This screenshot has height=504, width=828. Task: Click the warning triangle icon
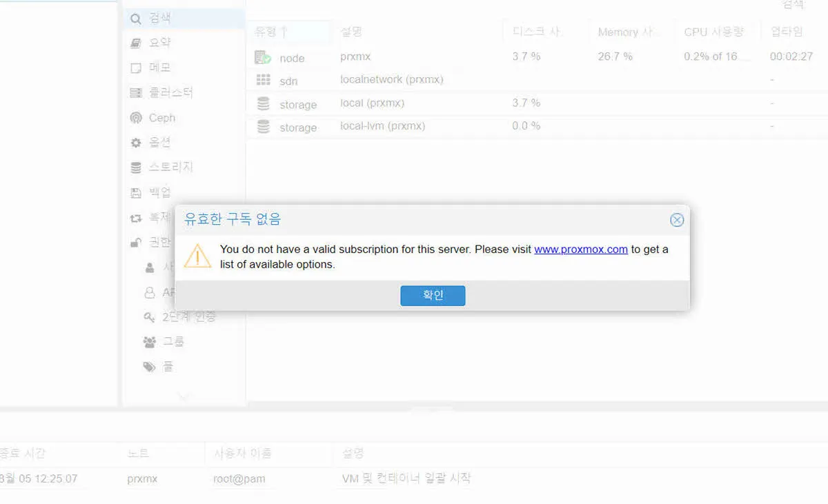pos(197,256)
